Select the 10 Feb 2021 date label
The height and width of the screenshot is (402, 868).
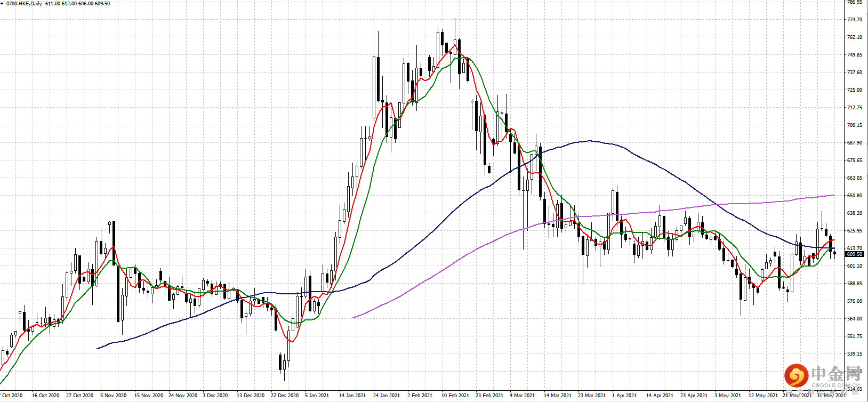click(x=455, y=396)
